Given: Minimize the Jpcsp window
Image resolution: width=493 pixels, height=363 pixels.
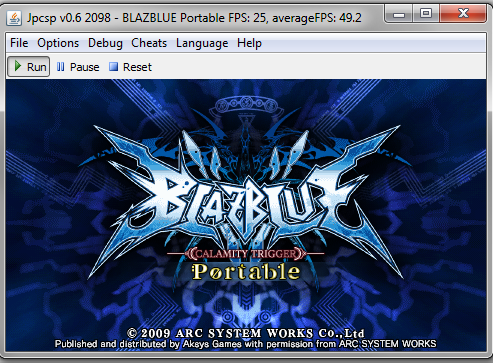Looking at the screenshot, I should pos(399,14).
